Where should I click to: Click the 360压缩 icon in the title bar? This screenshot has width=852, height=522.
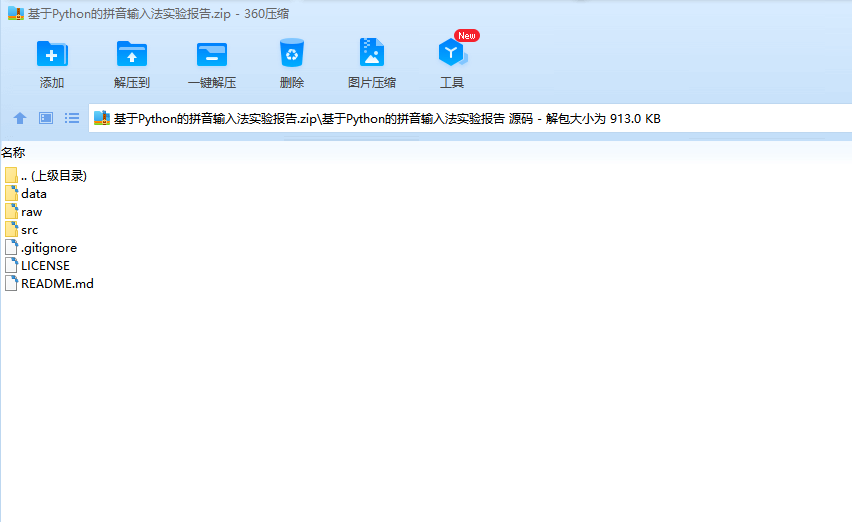(16, 14)
